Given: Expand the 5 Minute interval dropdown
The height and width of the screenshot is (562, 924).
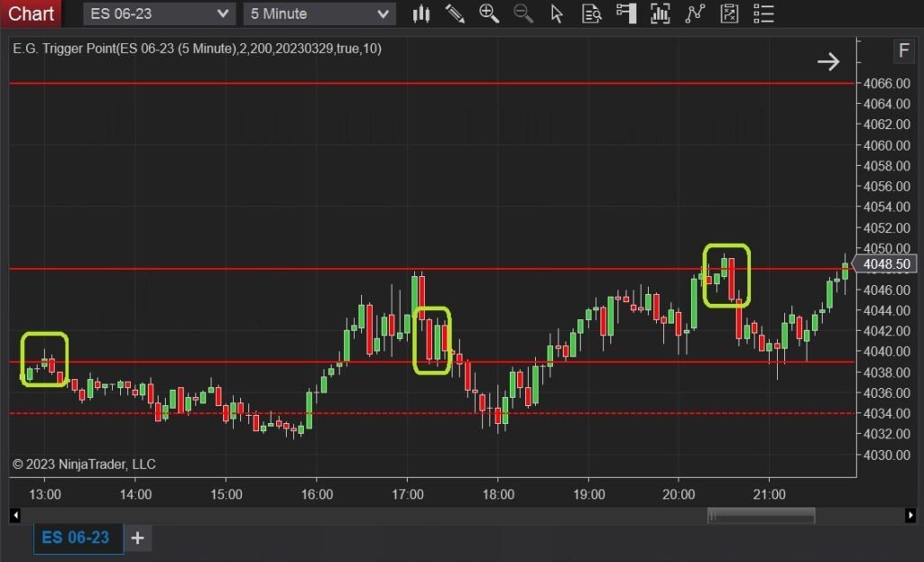Looking at the screenshot, I should click(x=383, y=14).
